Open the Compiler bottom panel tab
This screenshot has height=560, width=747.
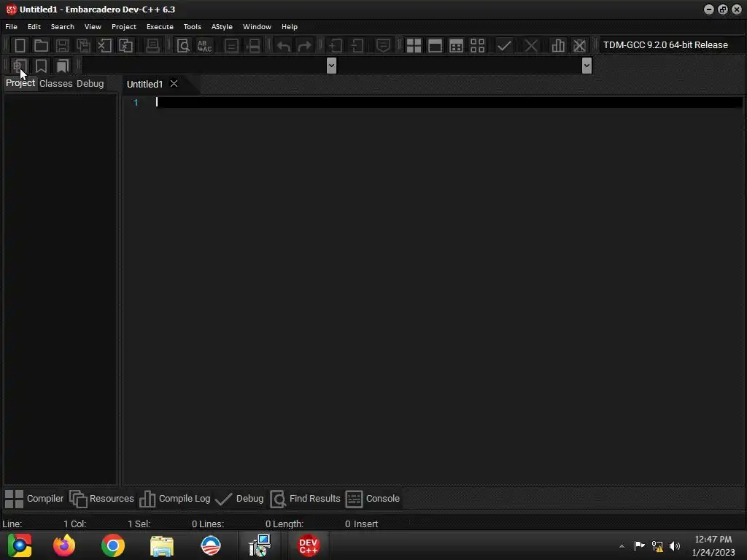point(34,499)
